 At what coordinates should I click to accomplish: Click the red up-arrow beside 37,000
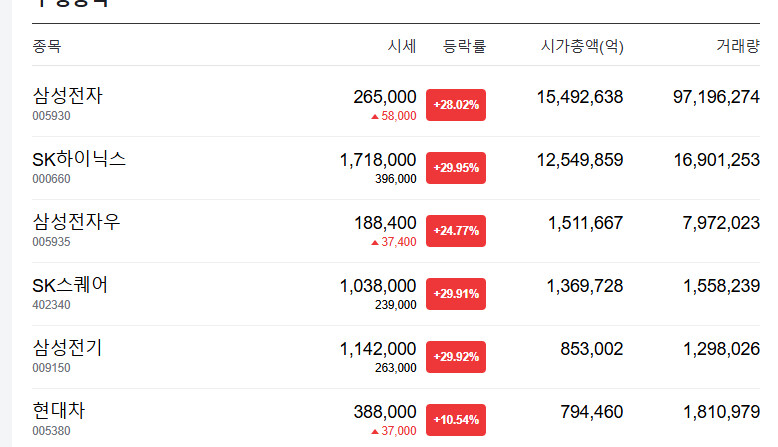click(x=375, y=432)
